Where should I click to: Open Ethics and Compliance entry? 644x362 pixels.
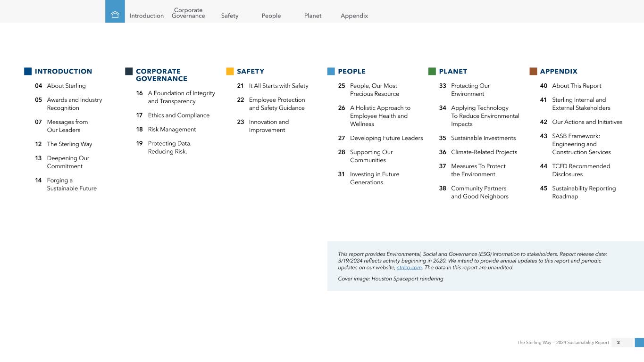[178, 115]
